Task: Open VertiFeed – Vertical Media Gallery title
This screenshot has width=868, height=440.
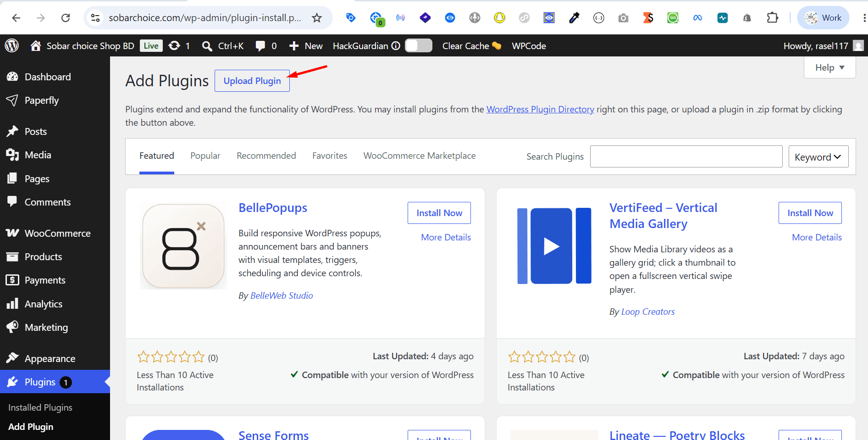Action: coord(663,216)
